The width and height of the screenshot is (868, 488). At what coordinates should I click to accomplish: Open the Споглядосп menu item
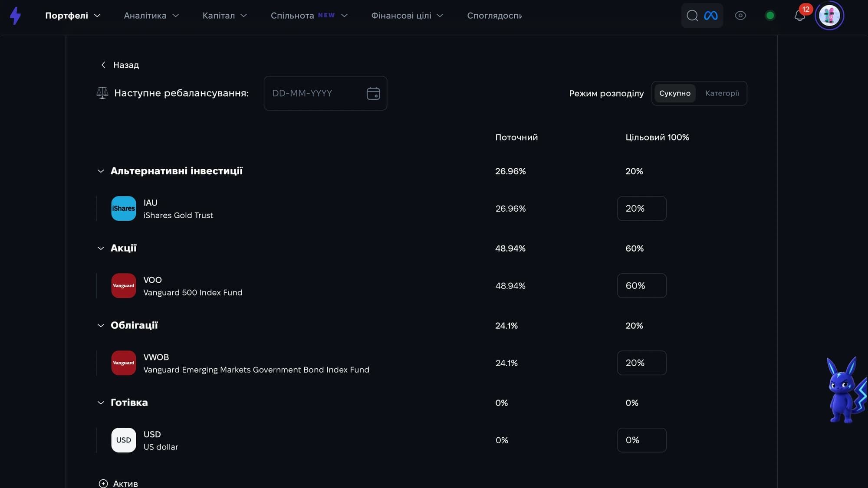[x=494, y=16]
